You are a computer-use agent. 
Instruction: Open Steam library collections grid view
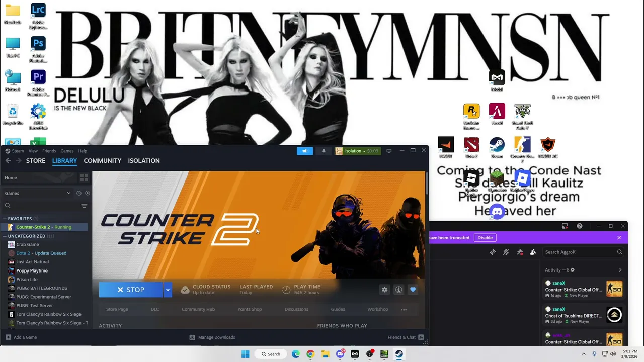pos(84,177)
